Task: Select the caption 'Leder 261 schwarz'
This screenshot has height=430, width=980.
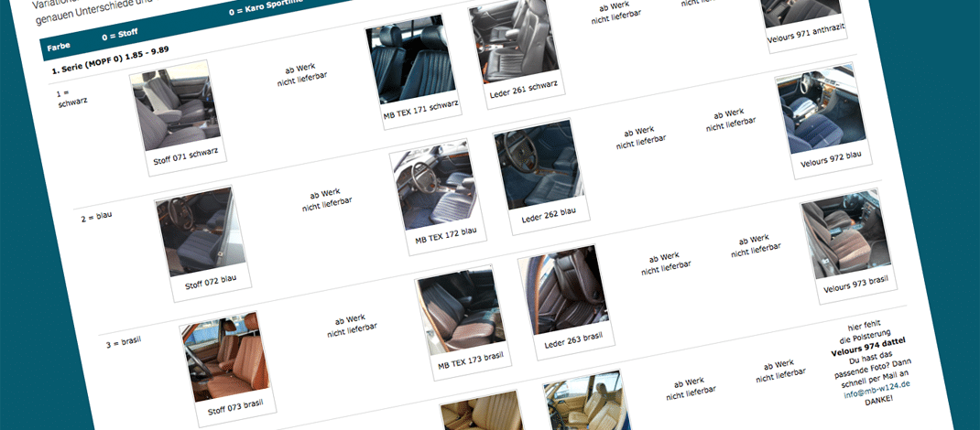Action: pos(525,91)
